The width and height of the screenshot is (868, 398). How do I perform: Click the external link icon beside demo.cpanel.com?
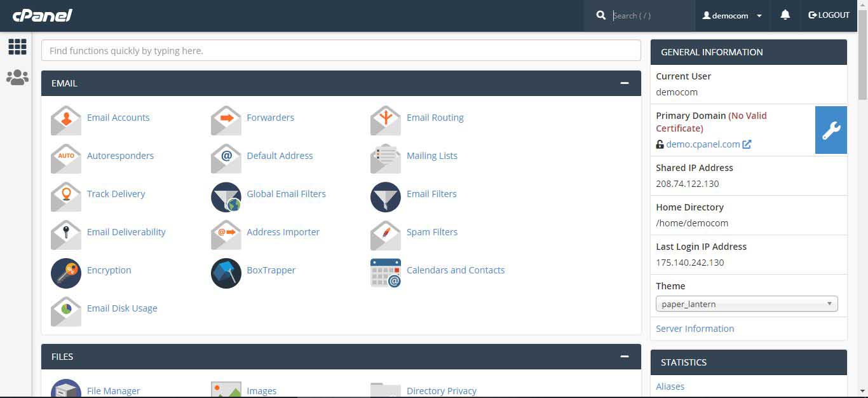747,144
